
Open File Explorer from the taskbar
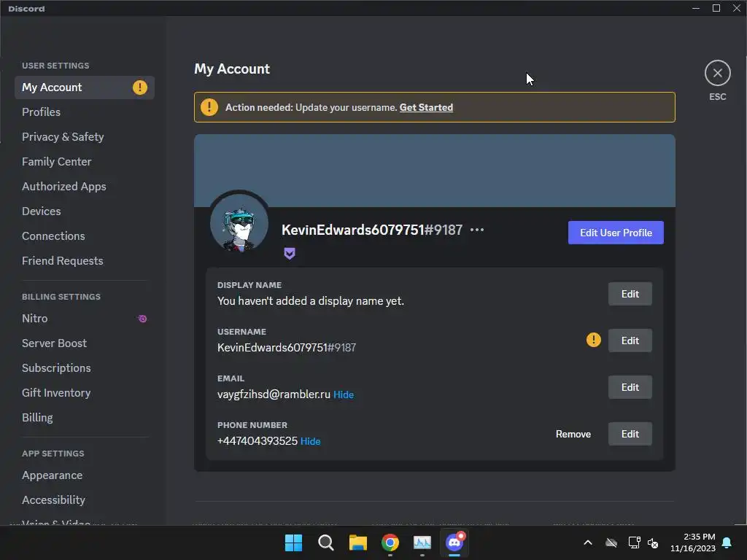(357, 542)
